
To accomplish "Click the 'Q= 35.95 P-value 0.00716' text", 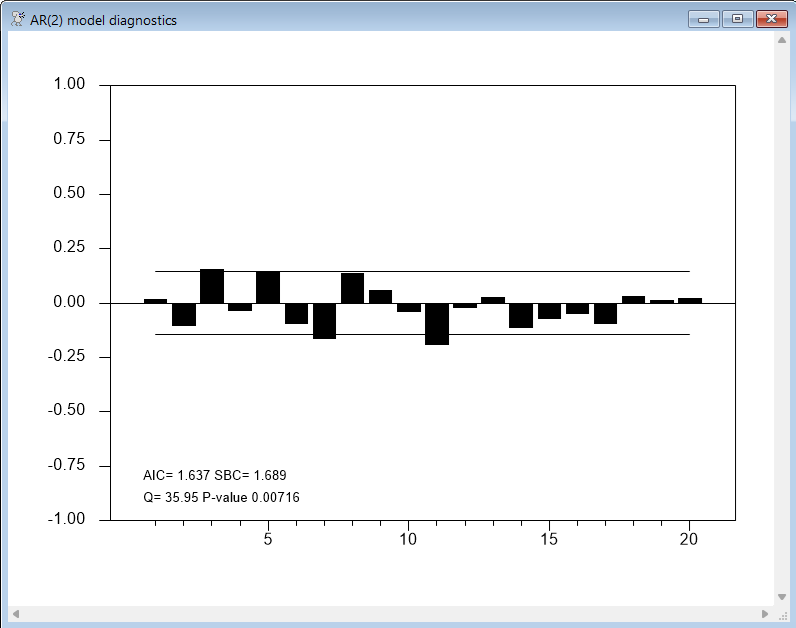I will pyautogui.click(x=221, y=497).
